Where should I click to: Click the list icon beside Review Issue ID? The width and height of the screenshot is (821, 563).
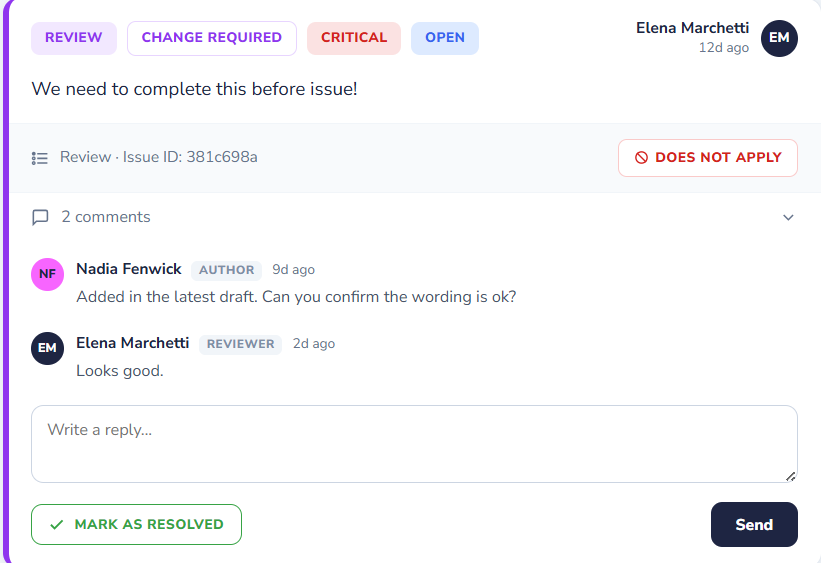40,158
